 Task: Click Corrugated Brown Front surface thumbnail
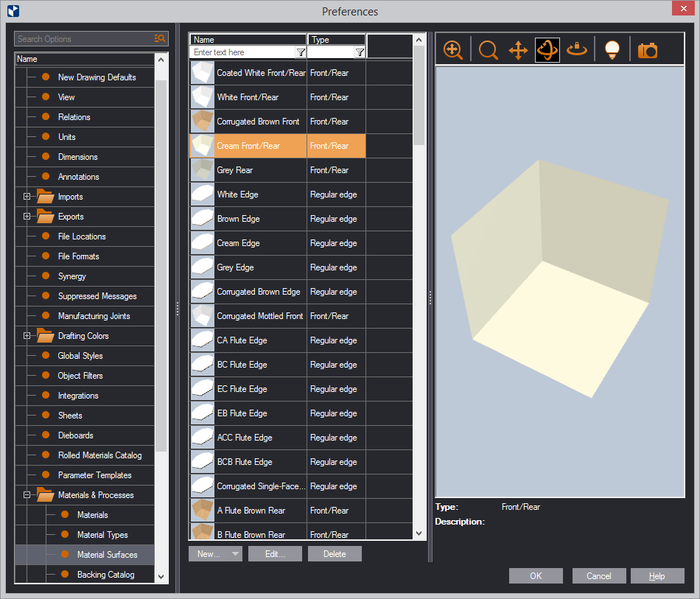[x=202, y=122]
